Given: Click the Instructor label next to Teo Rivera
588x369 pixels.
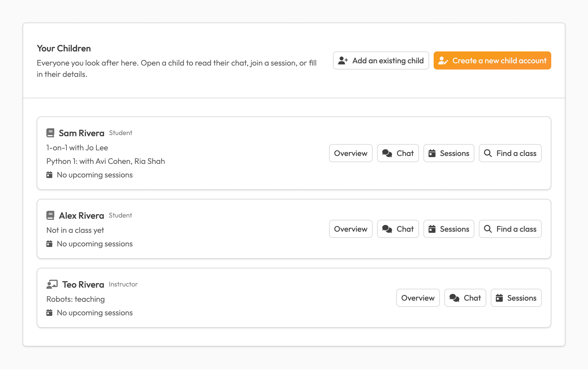Looking at the screenshot, I should click(123, 284).
